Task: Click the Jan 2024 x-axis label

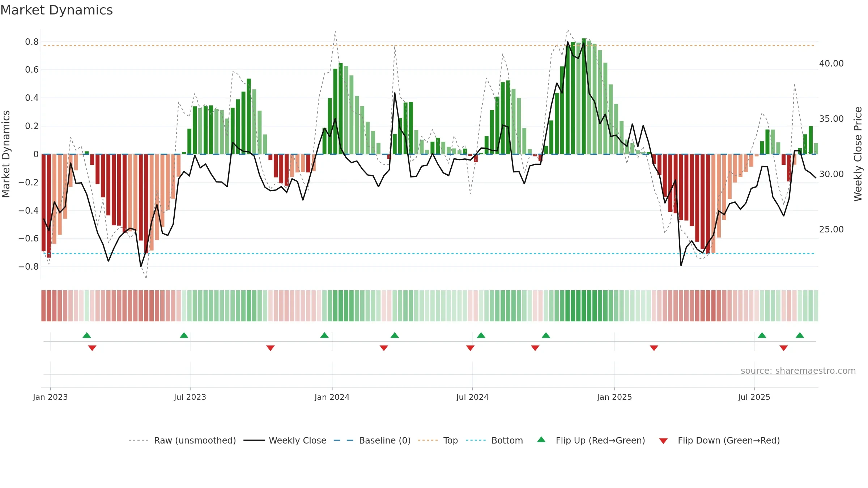Action: pyautogui.click(x=332, y=397)
